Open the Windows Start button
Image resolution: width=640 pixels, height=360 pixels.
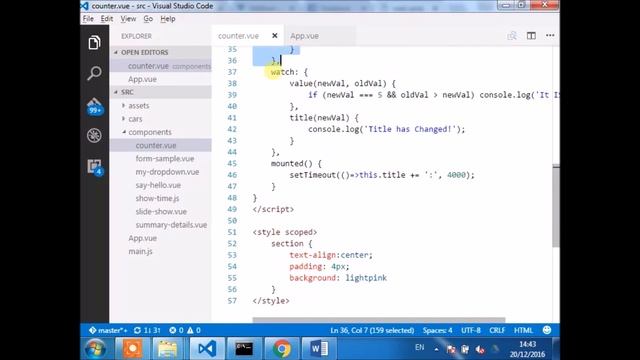[x=95, y=349]
